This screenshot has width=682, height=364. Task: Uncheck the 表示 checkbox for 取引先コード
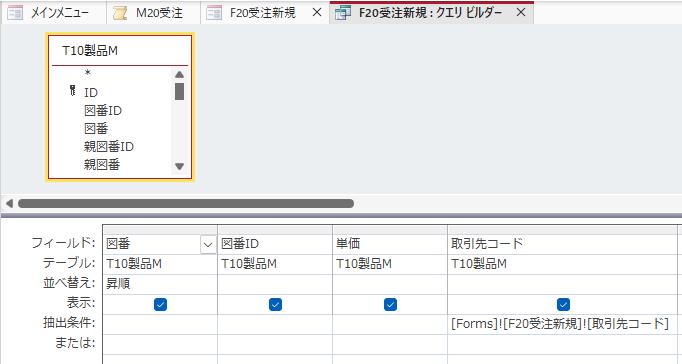(563, 304)
